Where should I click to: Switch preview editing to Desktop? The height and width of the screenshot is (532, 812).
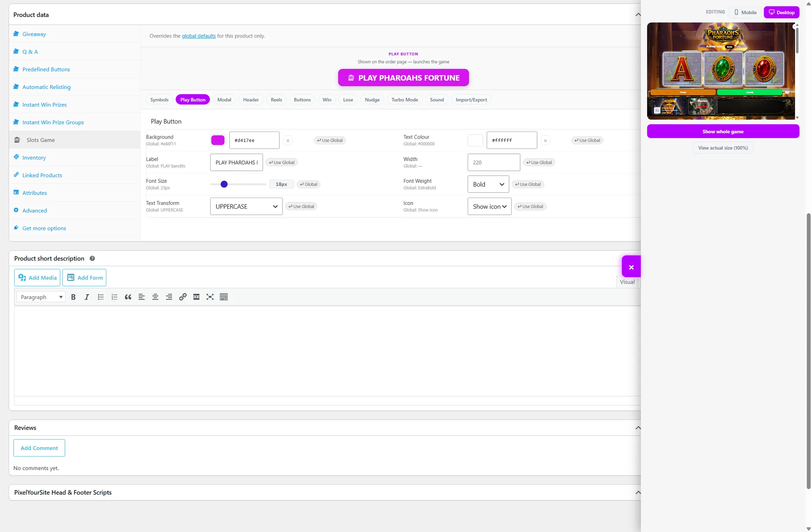782,12
